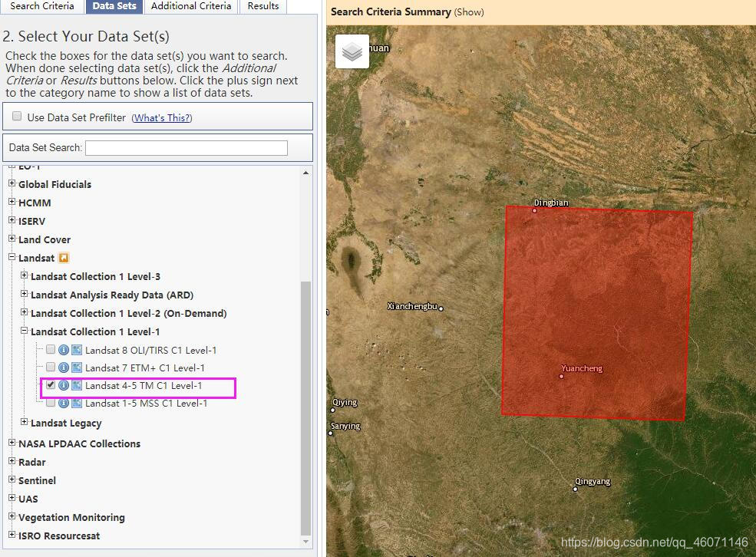Click the 'Landsat 1-5 MSS C1 Level-1' label
Viewport: 756px width, 557px height.
pos(146,404)
